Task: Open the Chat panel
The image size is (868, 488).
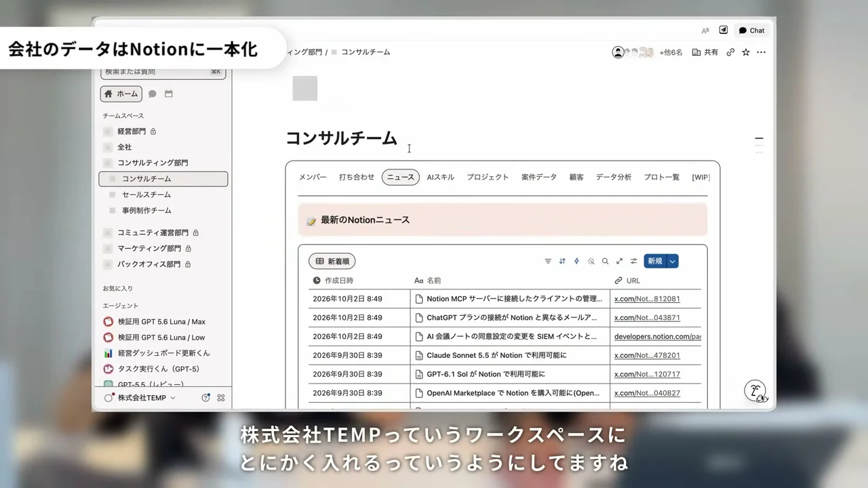Action: coord(751,30)
